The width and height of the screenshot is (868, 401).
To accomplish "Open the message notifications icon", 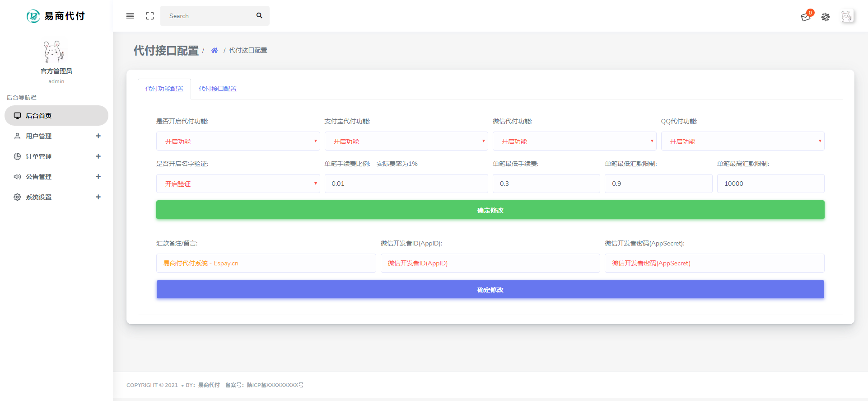I will click(806, 17).
